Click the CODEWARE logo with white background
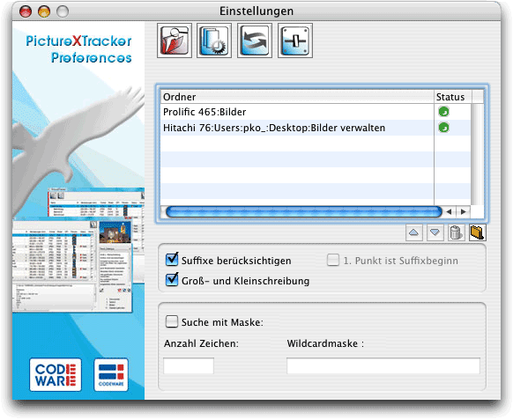This screenshot has height=420, width=513. pos(56,374)
